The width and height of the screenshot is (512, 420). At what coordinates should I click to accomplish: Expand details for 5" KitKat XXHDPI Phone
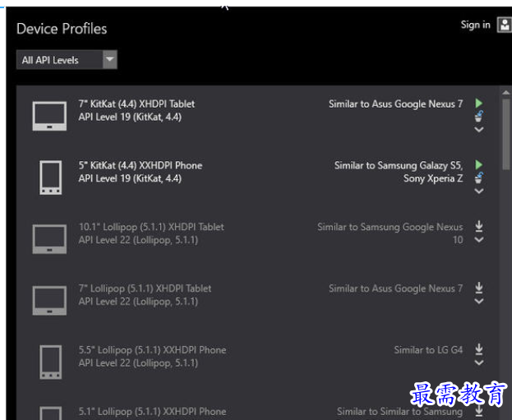coord(478,191)
